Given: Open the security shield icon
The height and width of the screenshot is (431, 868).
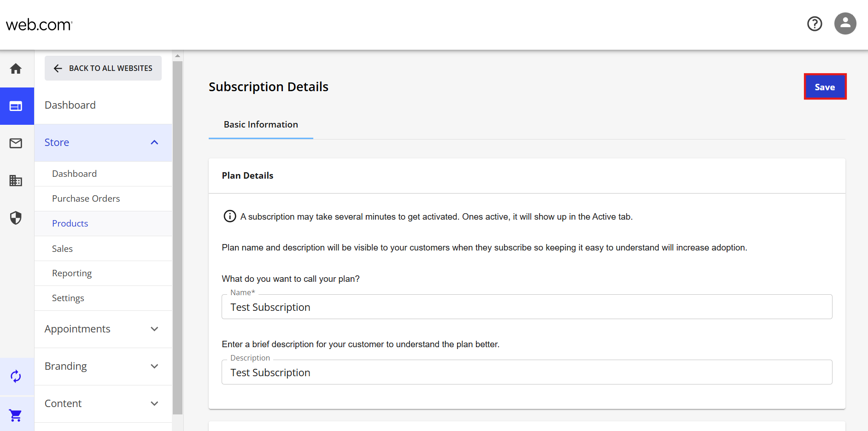Looking at the screenshot, I should (16, 218).
